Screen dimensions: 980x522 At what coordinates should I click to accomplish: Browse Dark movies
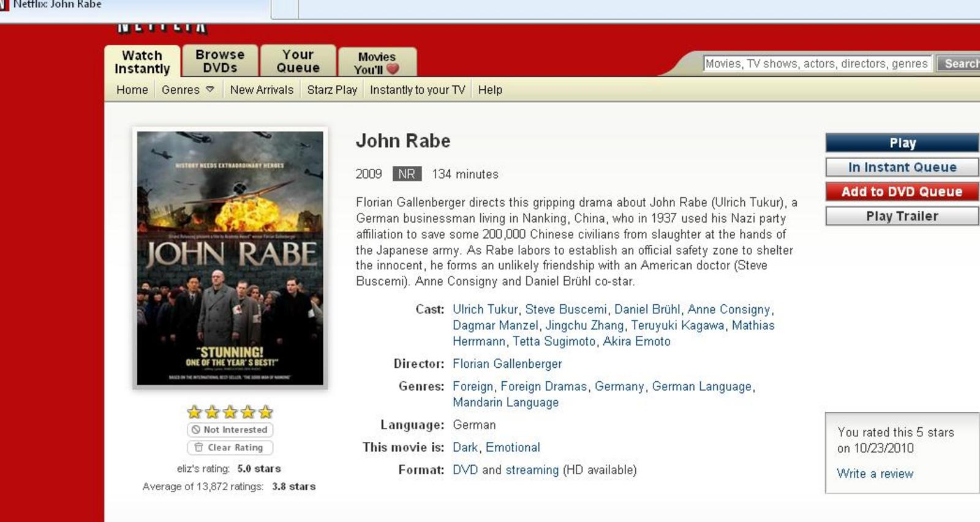(x=465, y=447)
